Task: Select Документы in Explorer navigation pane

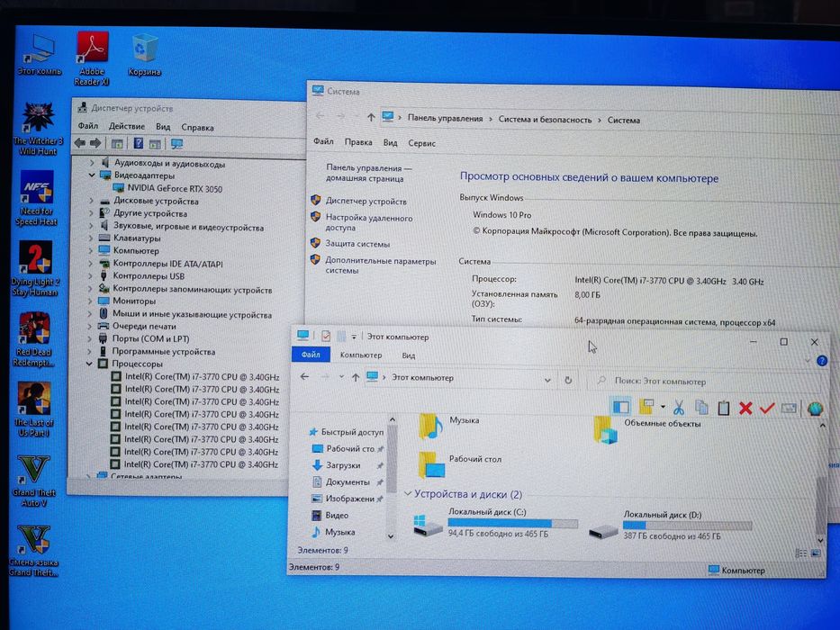Action: click(348, 481)
